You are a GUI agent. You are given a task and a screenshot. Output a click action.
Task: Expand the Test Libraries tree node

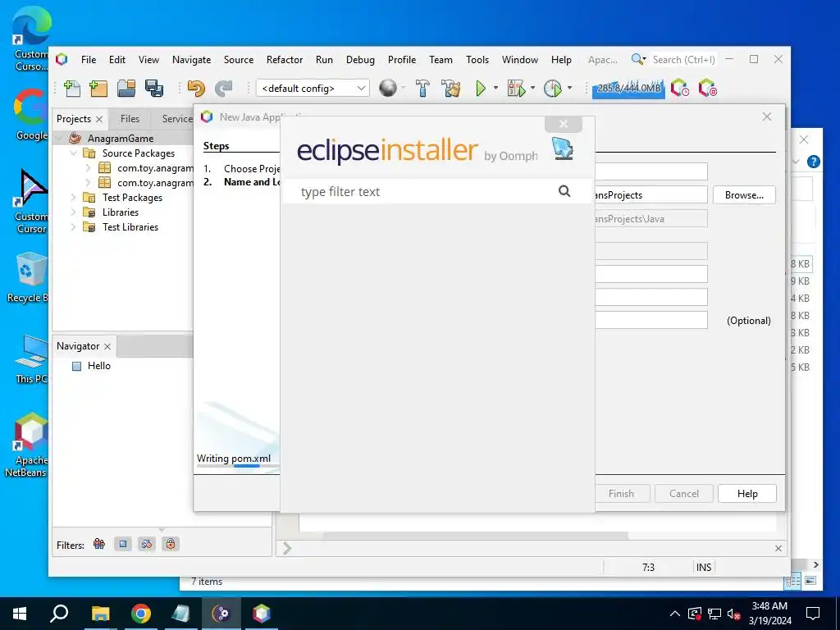[73, 227]
